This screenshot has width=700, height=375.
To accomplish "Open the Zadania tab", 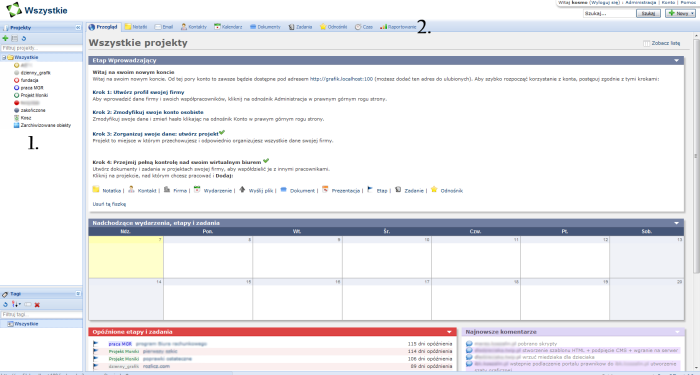I will pyautogui.click(x=300, y=27).
